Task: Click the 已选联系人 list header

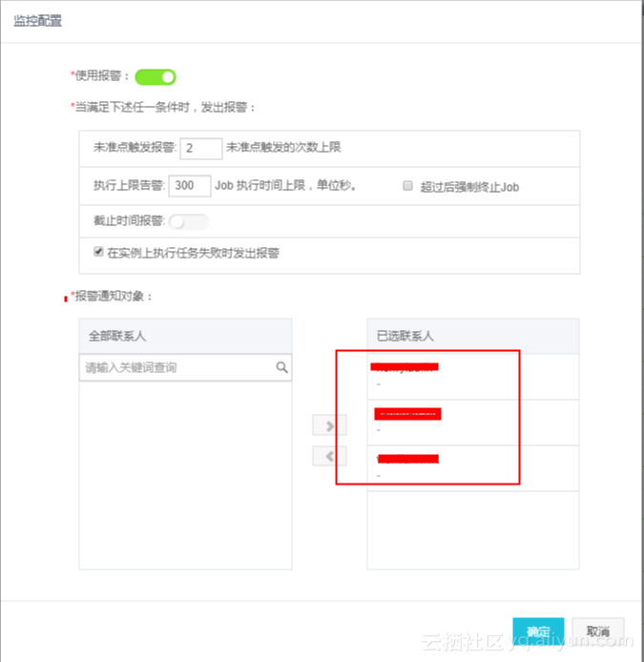Action: 473,336
